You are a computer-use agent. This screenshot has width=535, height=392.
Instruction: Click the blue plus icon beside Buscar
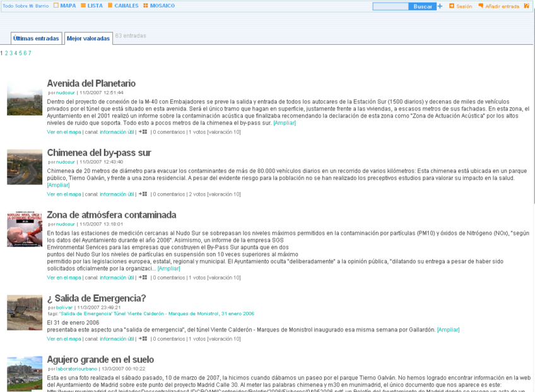point(440,6)
